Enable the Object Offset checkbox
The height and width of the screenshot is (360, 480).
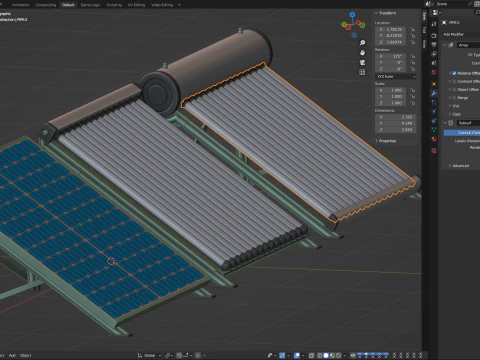tap(454, 90)
